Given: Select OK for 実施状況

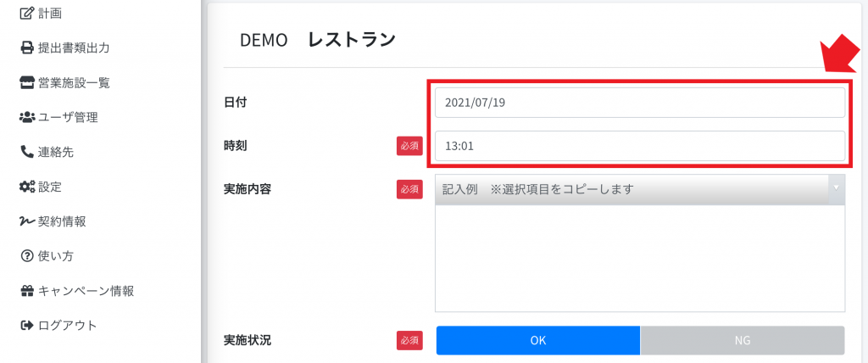Looking at the screenshot, I should coord(538,340).
